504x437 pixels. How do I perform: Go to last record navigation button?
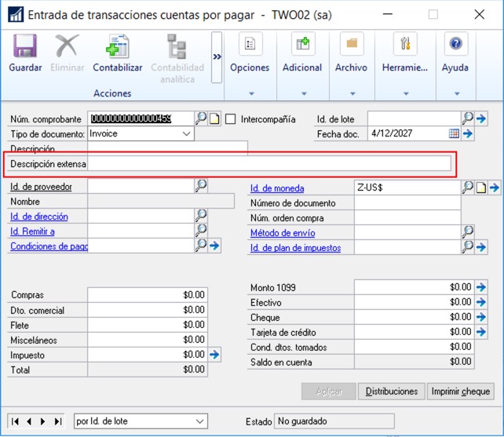coord(58,421)
